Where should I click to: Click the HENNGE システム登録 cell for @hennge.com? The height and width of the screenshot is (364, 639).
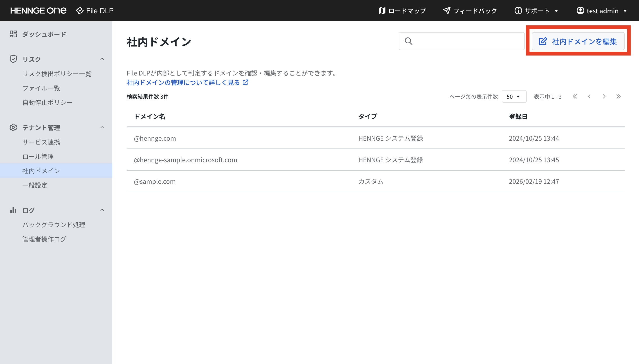pyautogui.click(x=391, y=138)
